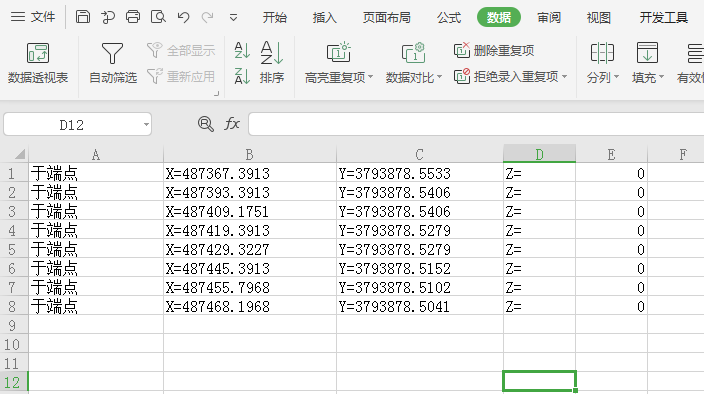Click cell X=487455.7968
704x394 pixels.
[250, 287]
